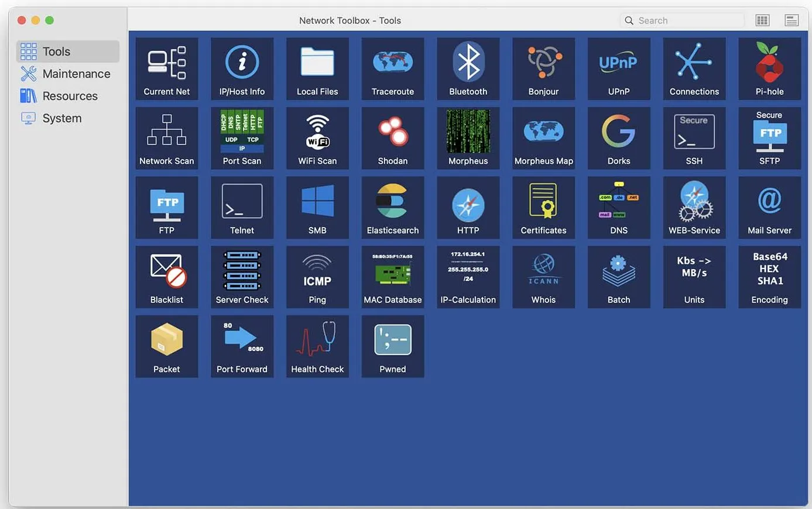Open the Secure SFTP tool

pyautogui.click(x=769, y=137)
